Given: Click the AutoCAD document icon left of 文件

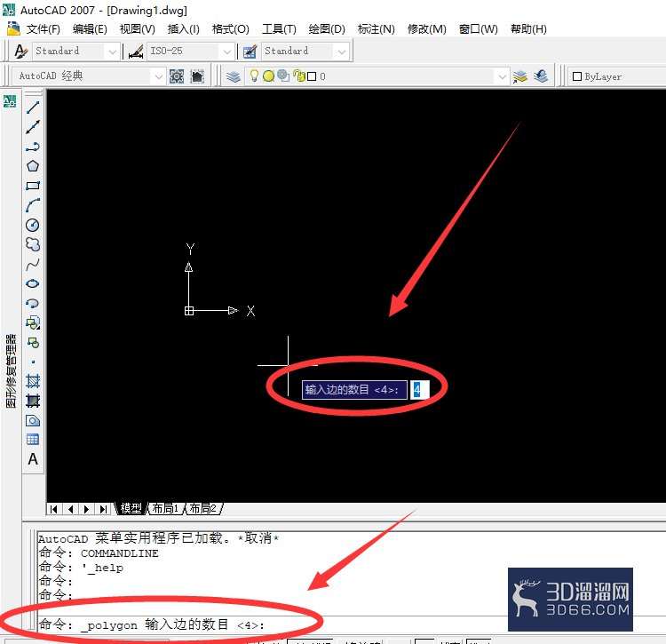Looking at the screenshot, I should click(x=13, y=28).
